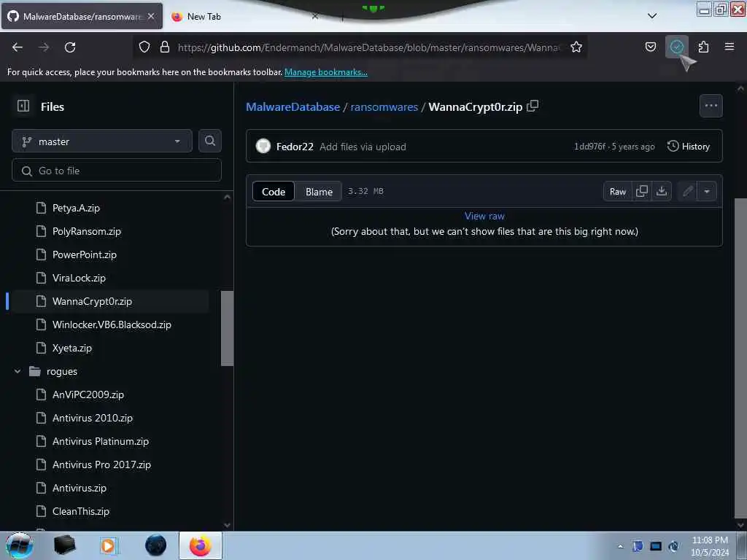Select WannaCrypt0r.zip in file tree

coord(92,301)
